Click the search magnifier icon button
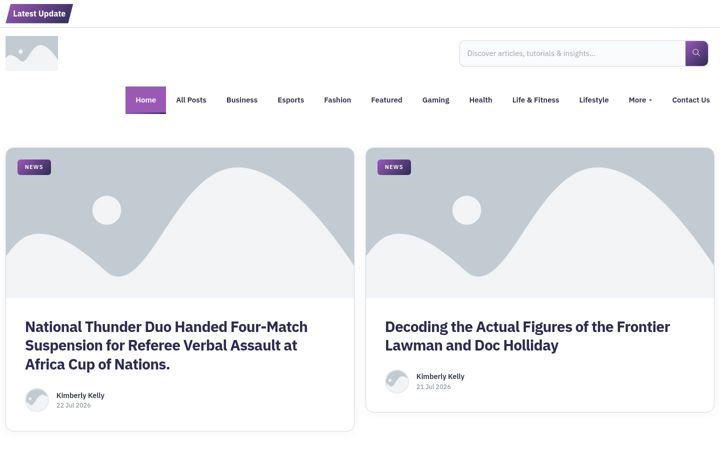Screen dimensions: 720x450 696,53
